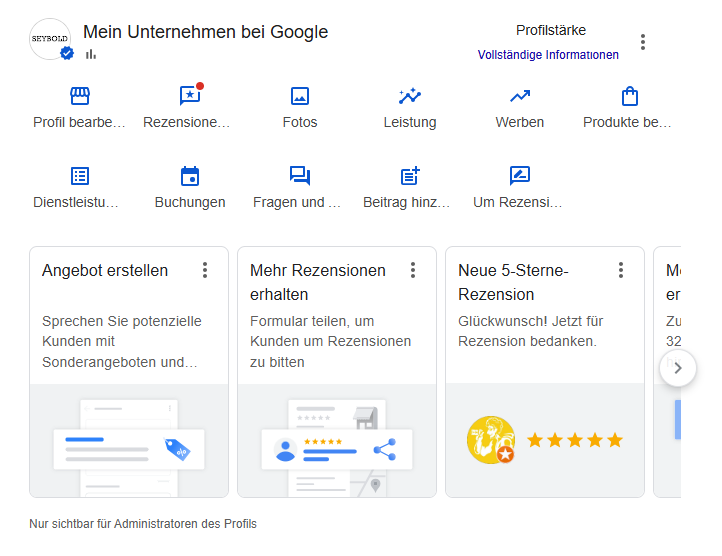Click the yellow reviewer avatar on the 5-Sterne card
The height and width of the screenshot is (556, 722).
click(x=491, y=440)
